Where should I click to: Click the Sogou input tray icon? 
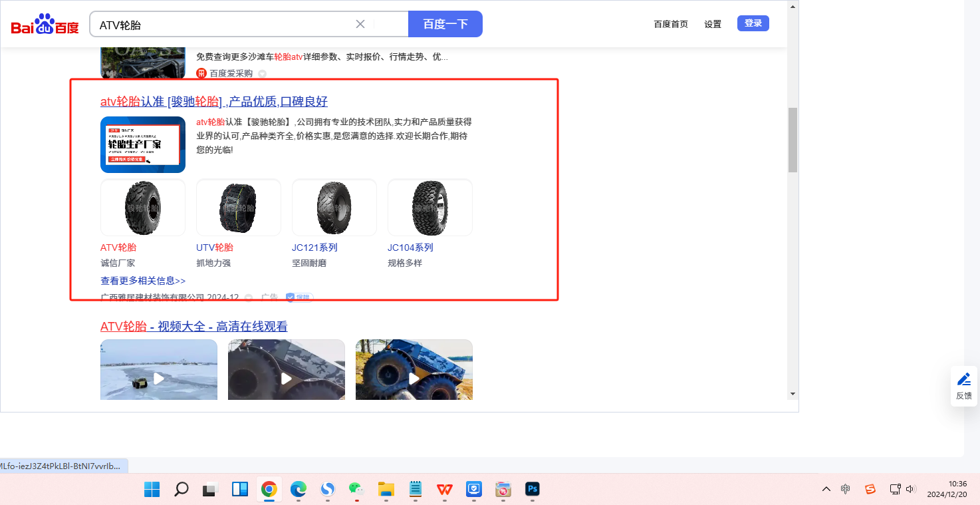click(x=870, y=489)
